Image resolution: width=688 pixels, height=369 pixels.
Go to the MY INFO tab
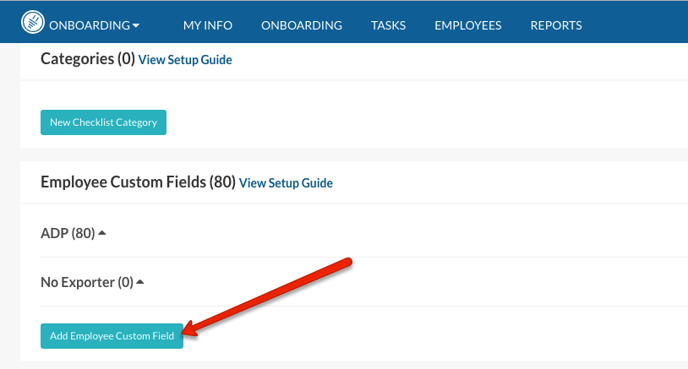click(208, 25)
